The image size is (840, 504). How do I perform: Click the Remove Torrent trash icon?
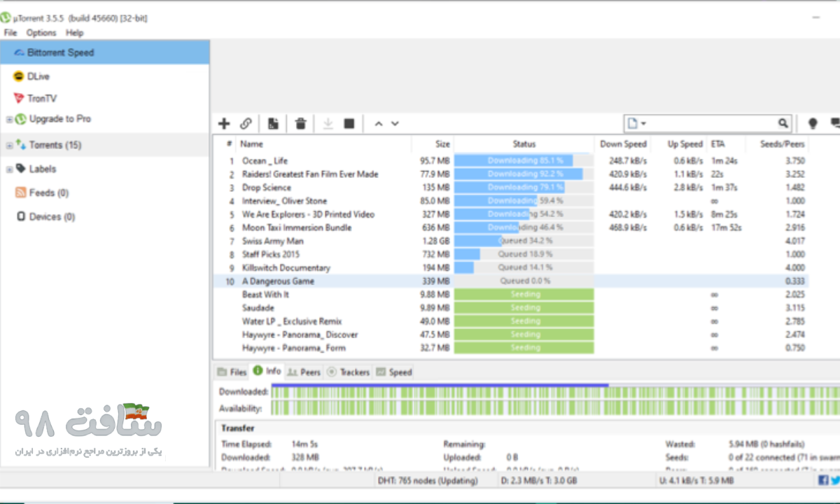[x=301, y=124]
